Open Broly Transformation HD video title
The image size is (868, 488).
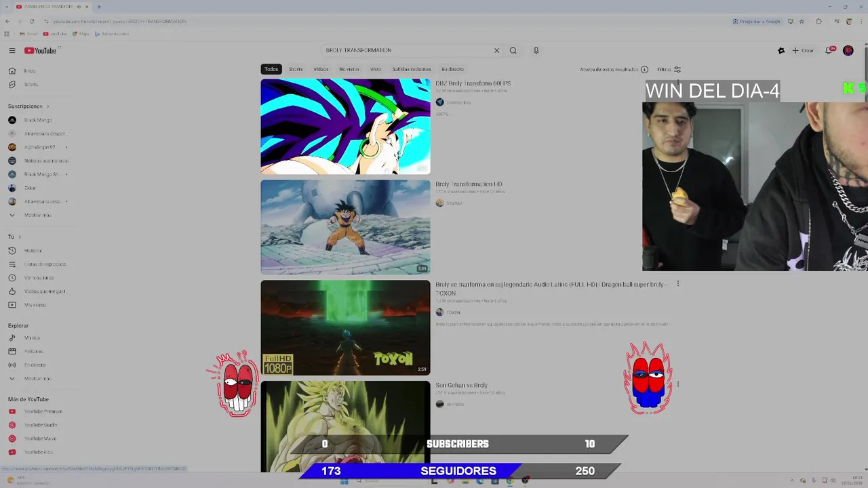point(469,184)
